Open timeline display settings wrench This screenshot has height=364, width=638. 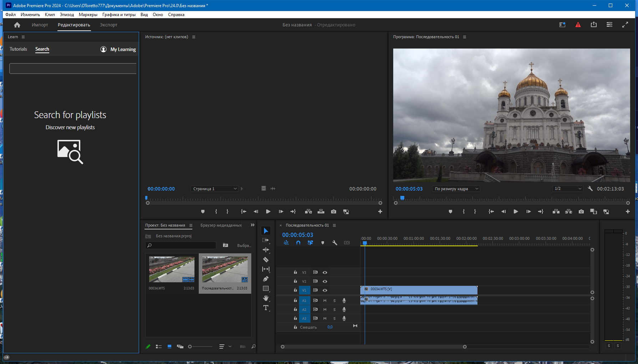click(x=335, y=243)
